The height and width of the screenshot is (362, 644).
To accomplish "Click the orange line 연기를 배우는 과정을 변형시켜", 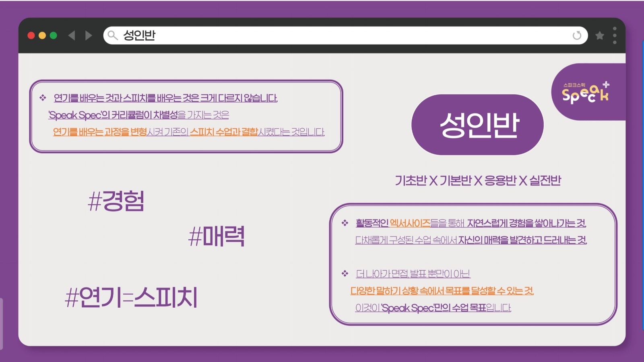I will (x=189, y=132).
